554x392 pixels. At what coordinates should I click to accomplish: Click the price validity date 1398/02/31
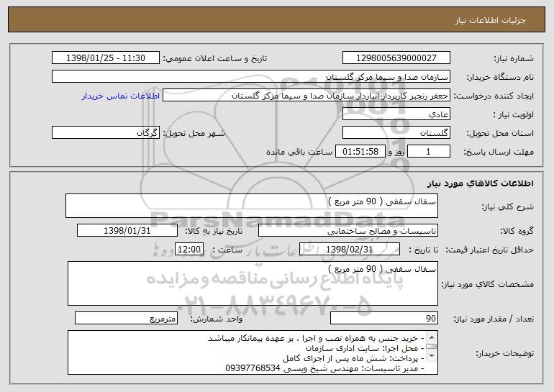[350, 249]
